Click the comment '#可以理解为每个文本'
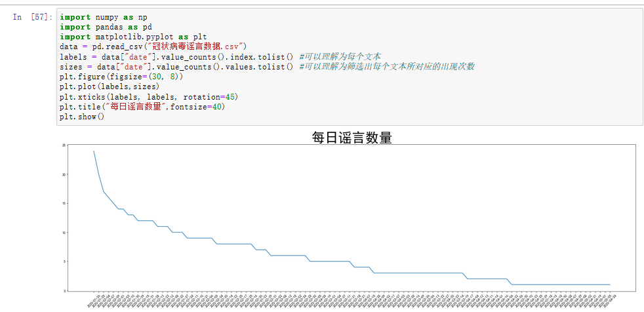 pos(340,57)
